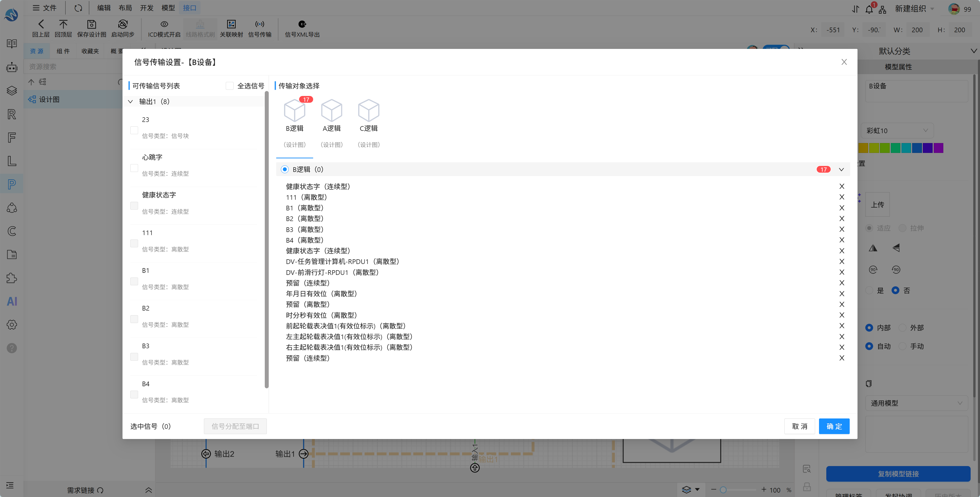This screenshot has width=980, height=497.
Task: Click the 确定 confirm button
Action: pyautogui.click(x=834, y=426)
